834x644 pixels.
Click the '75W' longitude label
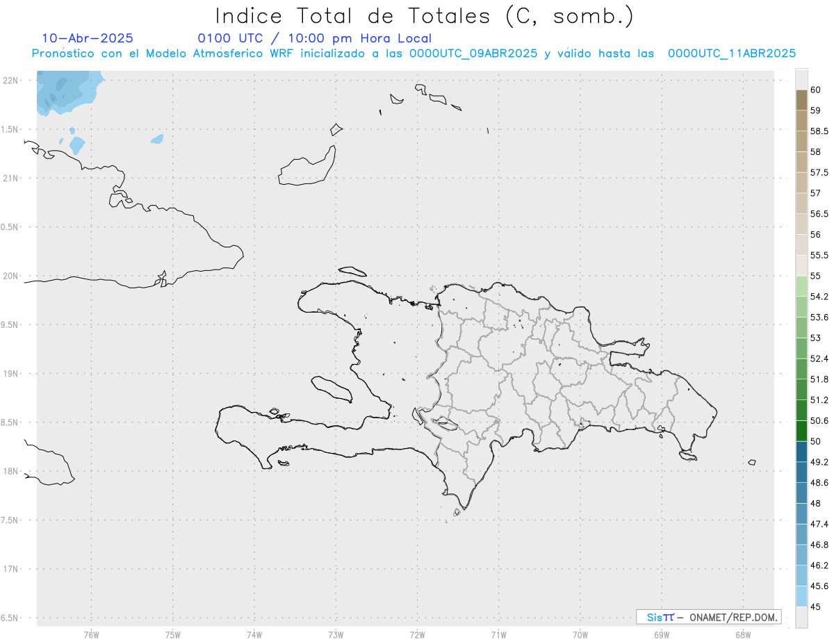172,634
